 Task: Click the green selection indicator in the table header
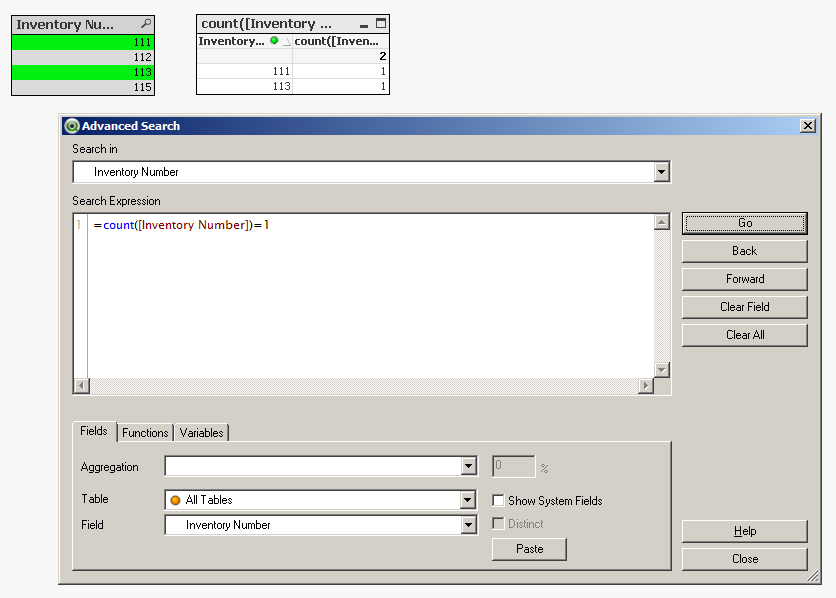coord(274,41)
